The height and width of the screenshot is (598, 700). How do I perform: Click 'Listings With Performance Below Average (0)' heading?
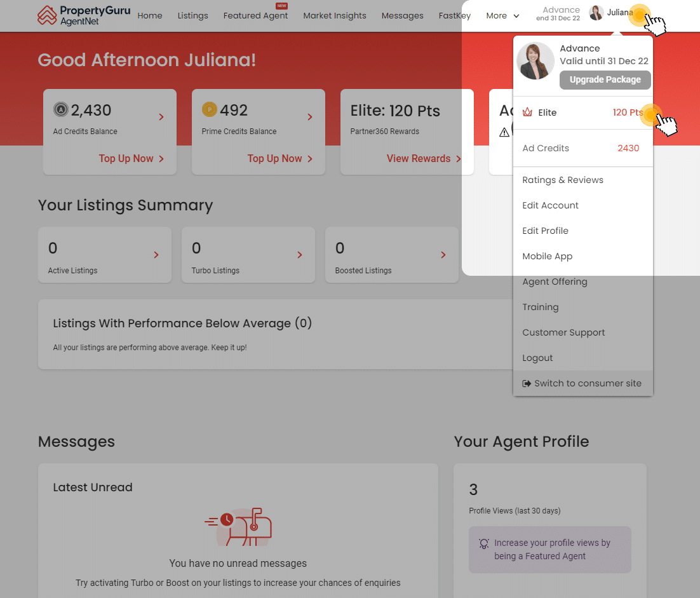pyautogui.click(x=182, y=323)
